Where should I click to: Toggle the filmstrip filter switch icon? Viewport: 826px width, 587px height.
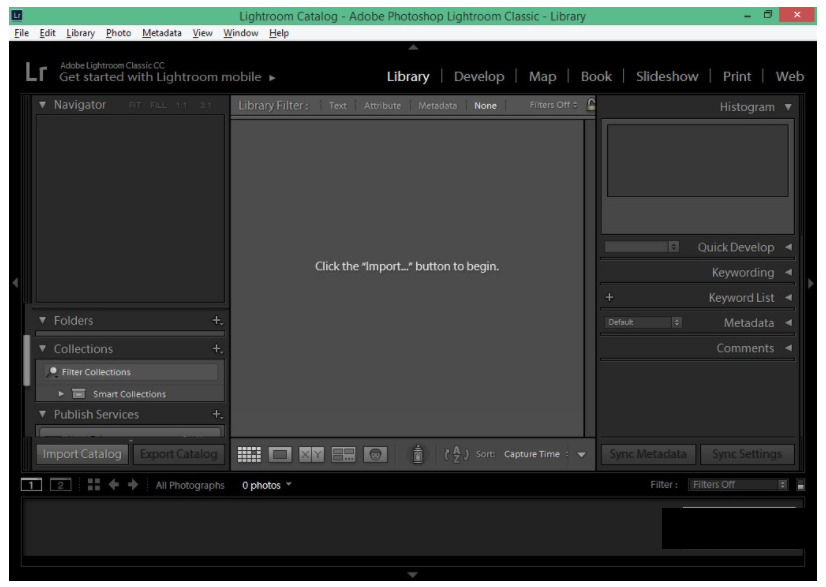(801, 485)
